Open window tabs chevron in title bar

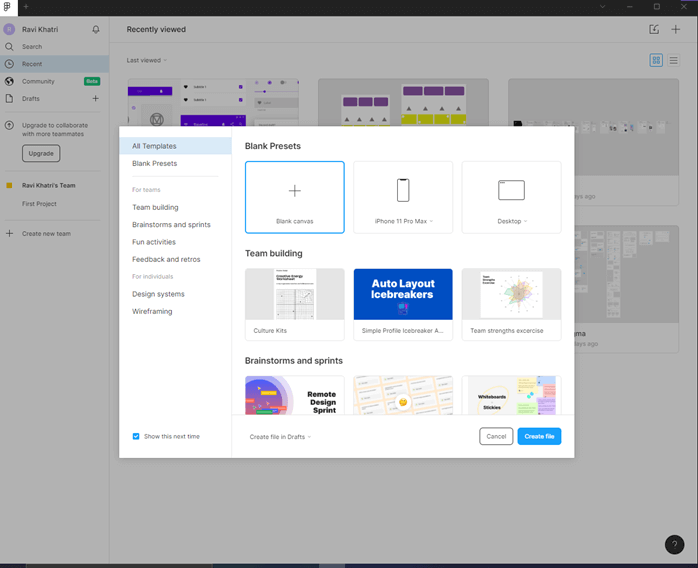tap(602, 7)
